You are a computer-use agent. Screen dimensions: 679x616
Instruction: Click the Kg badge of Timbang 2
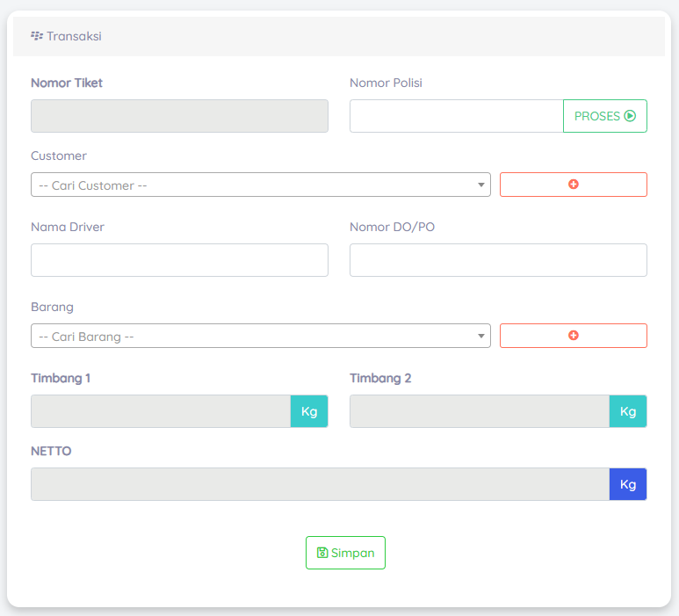tap(628, 411)
